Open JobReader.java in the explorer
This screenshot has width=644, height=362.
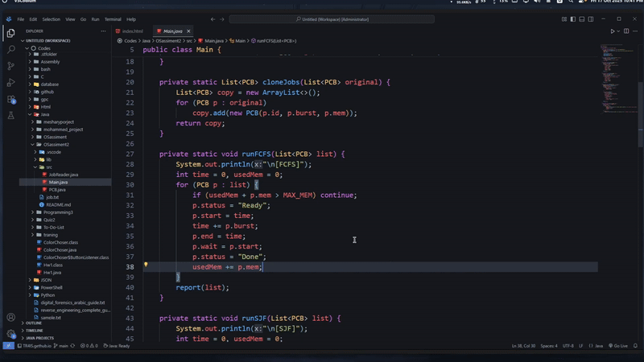[63, 175]
